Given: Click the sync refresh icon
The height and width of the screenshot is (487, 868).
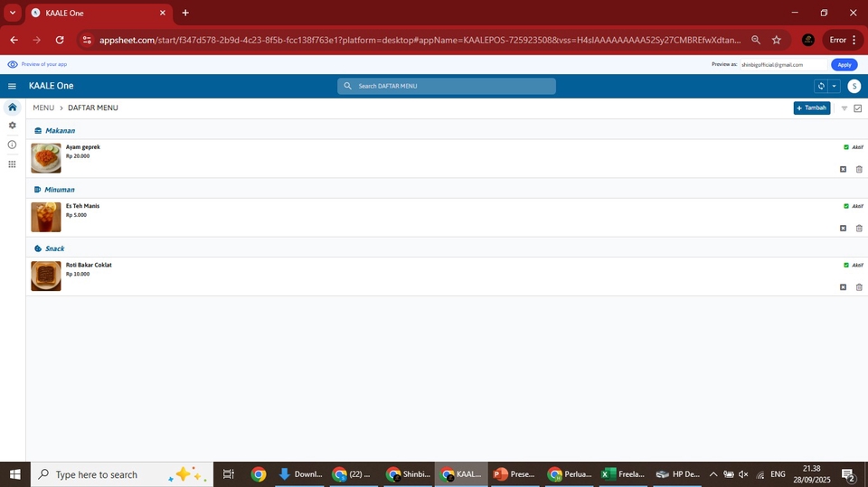Looking at the screenshot, I should tap(820, 86).
